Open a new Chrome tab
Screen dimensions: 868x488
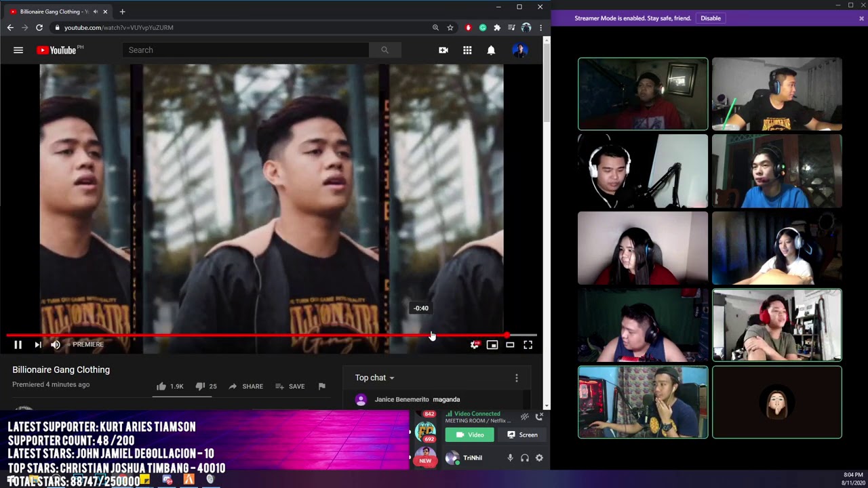click(x=122, y=12)
